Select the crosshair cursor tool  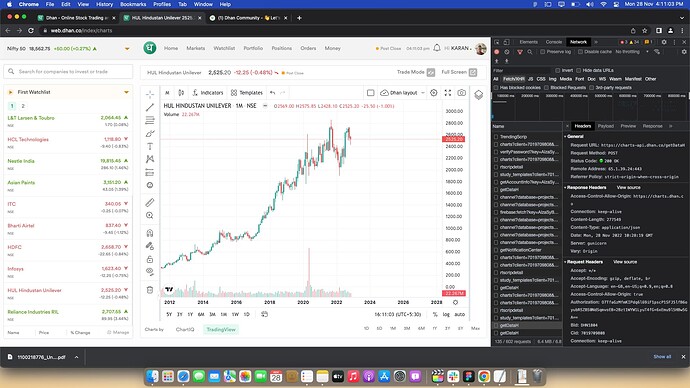pyautogui.click(x=150, y=94)
